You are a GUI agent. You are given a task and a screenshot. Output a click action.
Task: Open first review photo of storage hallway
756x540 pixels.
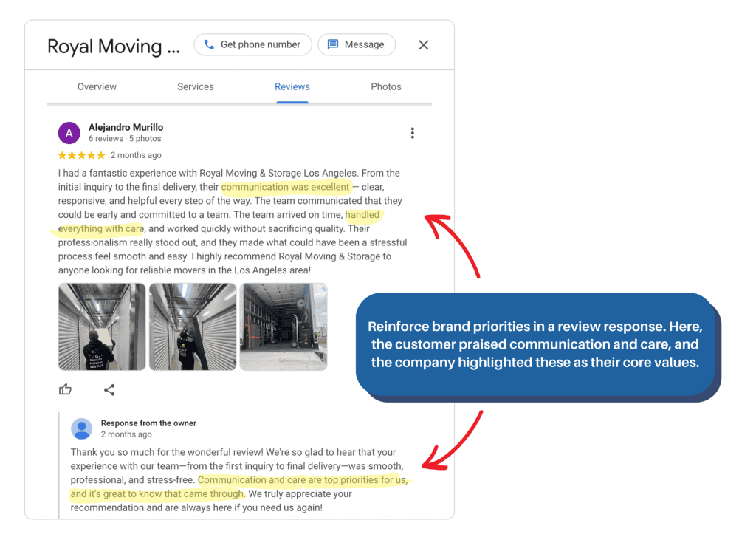pos(102,327)
